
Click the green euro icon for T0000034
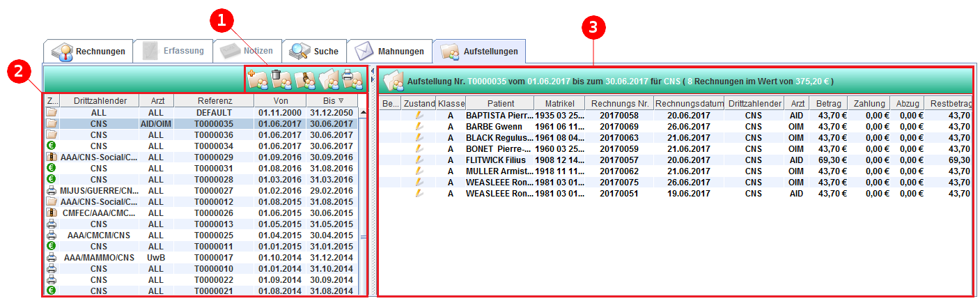51,146
